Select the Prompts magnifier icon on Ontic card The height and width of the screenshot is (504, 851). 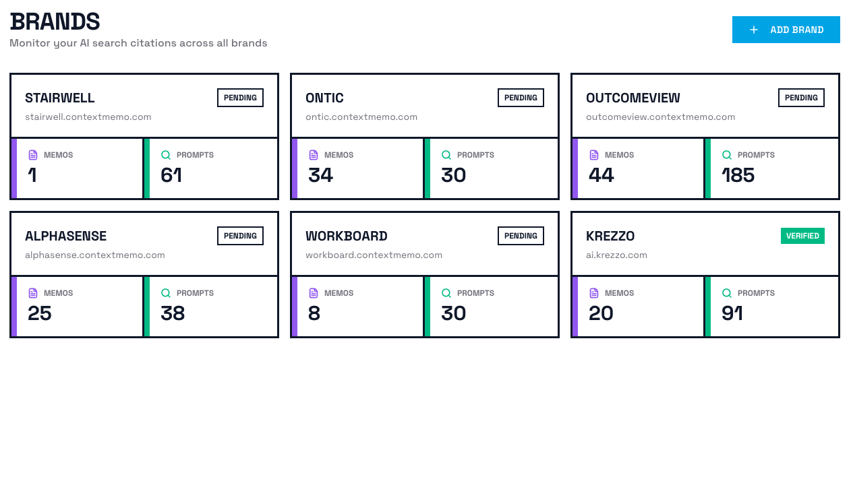(x=446, y=155)
